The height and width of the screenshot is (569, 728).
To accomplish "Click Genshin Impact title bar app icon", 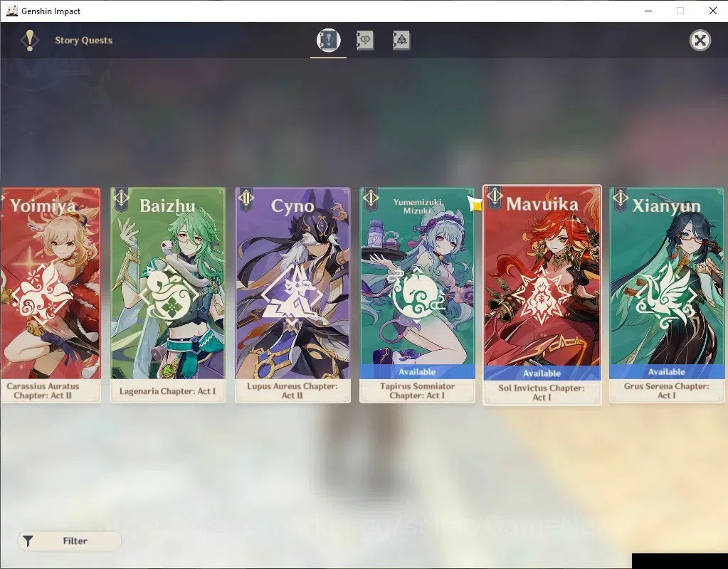I will [11, 11].
